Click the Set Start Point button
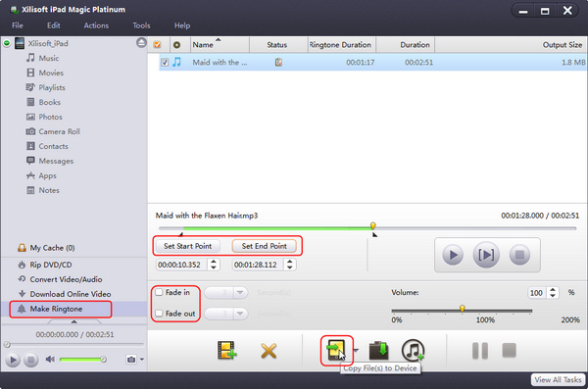This screenshot has height=389, width=588. coord(188,246)
